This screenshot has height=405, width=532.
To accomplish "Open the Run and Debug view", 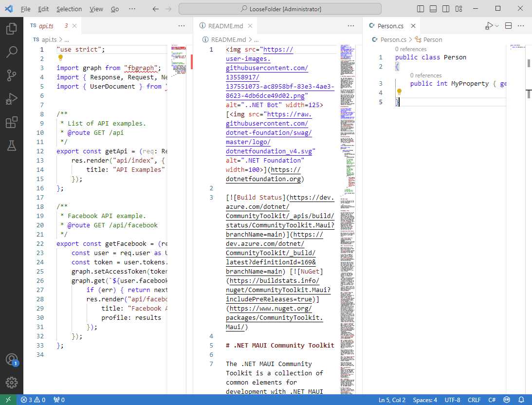I will pyautogui.click(x=12, y=99).
